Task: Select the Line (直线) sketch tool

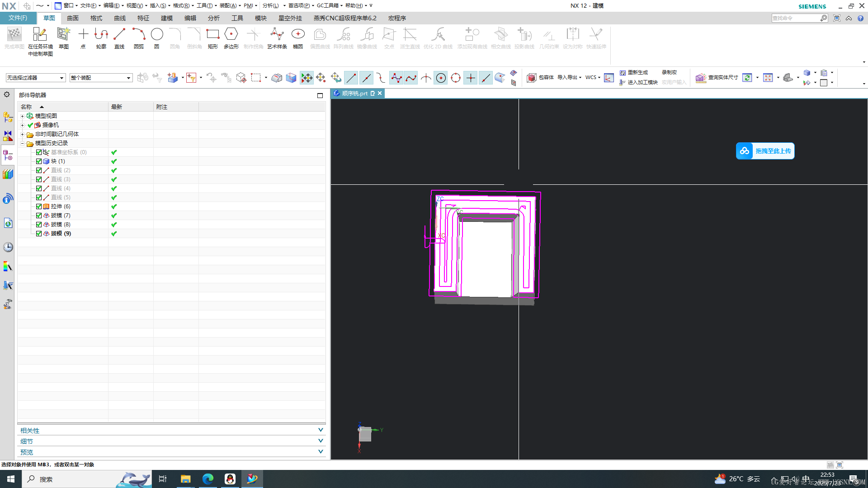Action: point(119,38)
